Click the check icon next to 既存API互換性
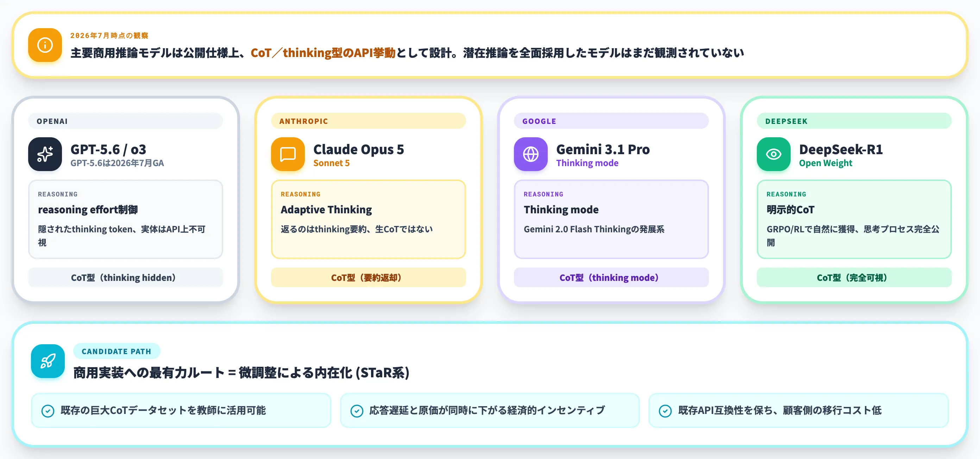This screenshot has width=980, height=459. 665,411
